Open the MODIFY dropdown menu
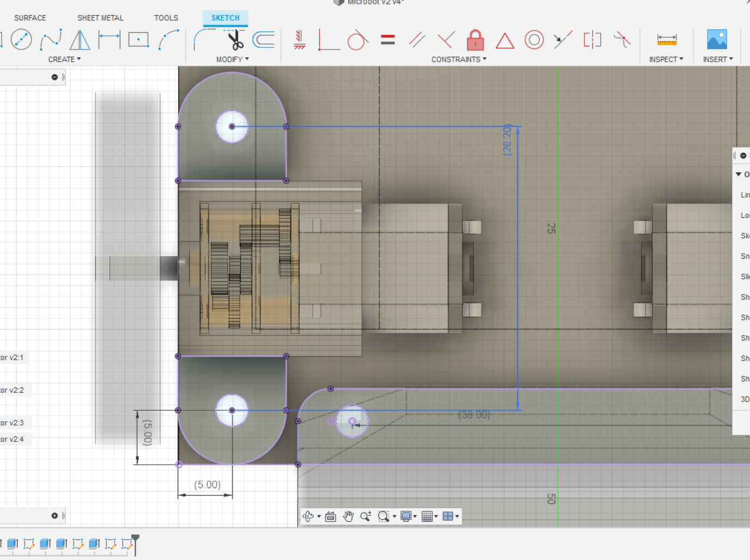750x560 pixels. point(233,59)
